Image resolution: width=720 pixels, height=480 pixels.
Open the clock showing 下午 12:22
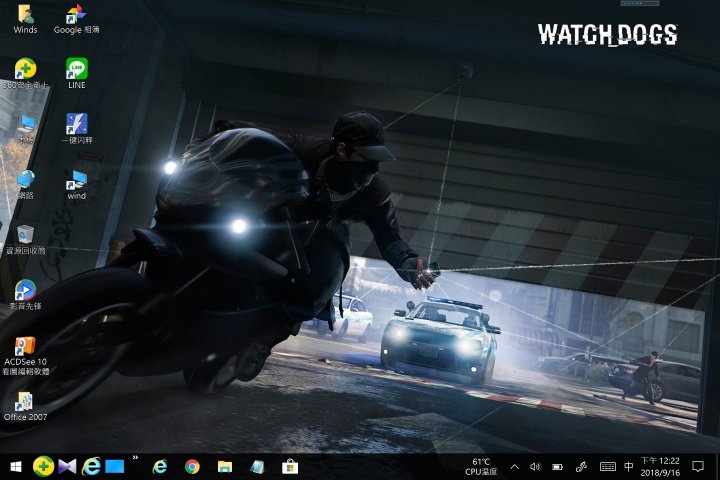(x=660, y=467)
